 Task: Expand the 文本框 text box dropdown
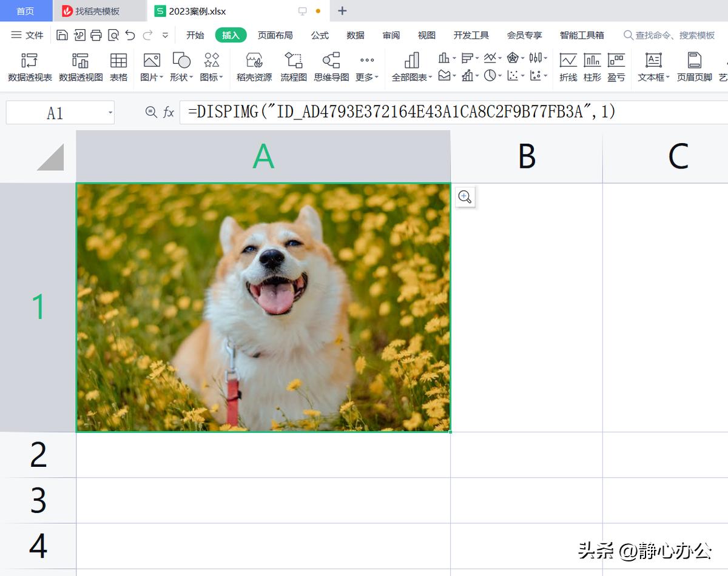pyautogui.click(x=653, y=67)
